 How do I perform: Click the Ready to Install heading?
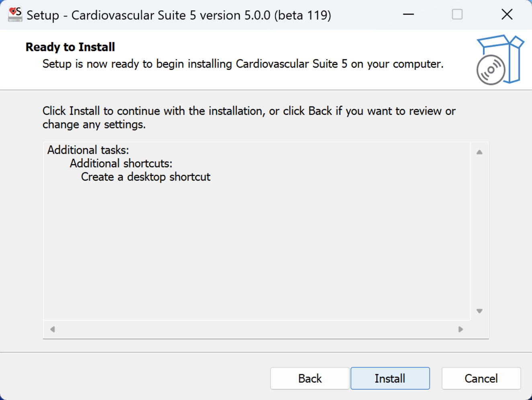click(70, 47)
